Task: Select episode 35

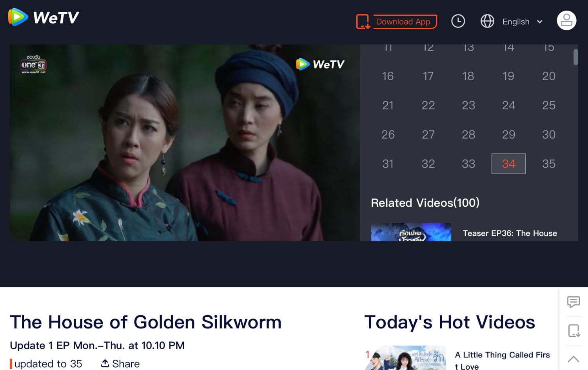Action: [548, 164]
